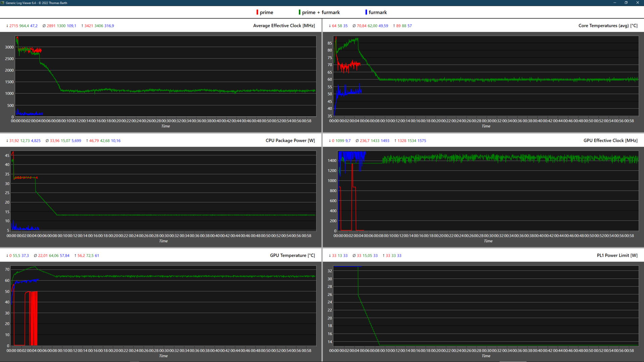The image size is (644, 362).
Task: Select the prime legend label
Action: point(266,12)
